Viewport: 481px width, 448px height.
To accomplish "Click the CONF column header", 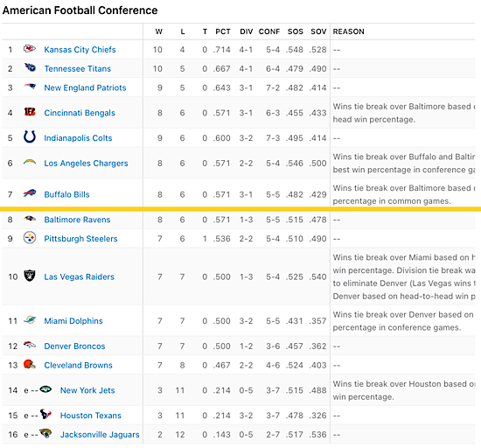I will [269, 31].
